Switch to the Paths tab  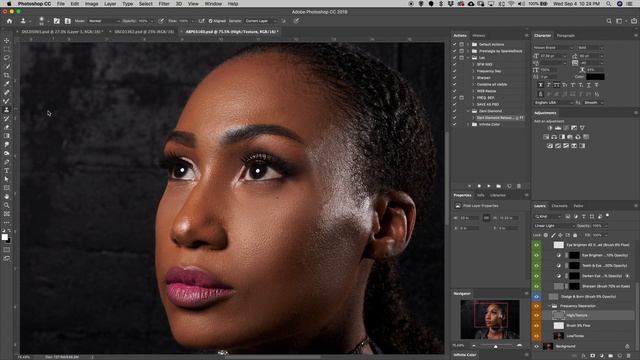coord(578,206)
